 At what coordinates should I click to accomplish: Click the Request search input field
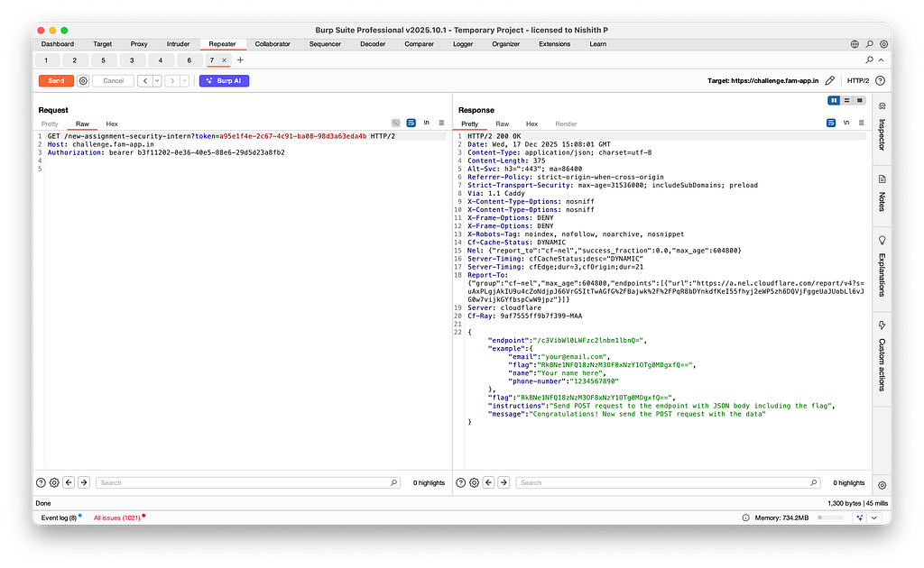(247, 482)
